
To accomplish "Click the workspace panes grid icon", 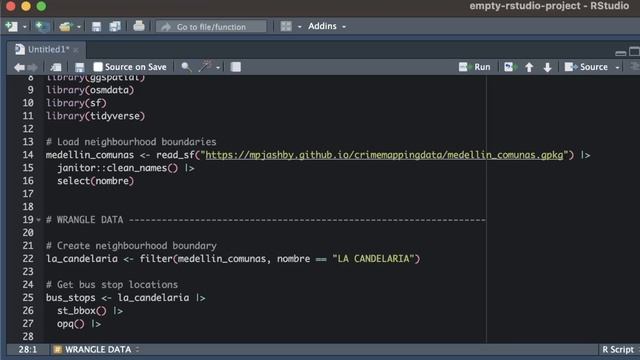I will 286,26.
